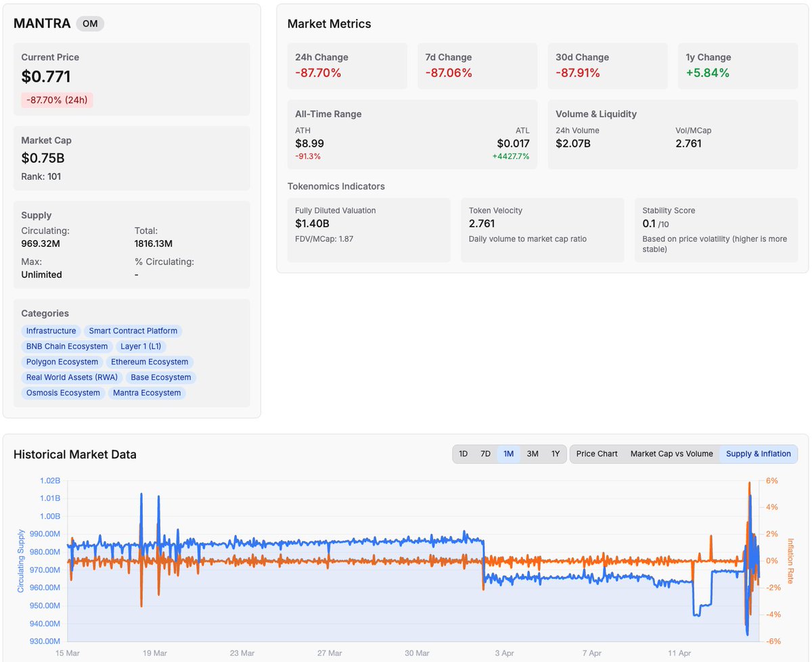Click the OM ticker badge
The height and width of the screenshot is (662, 812).
pos(90,24)
